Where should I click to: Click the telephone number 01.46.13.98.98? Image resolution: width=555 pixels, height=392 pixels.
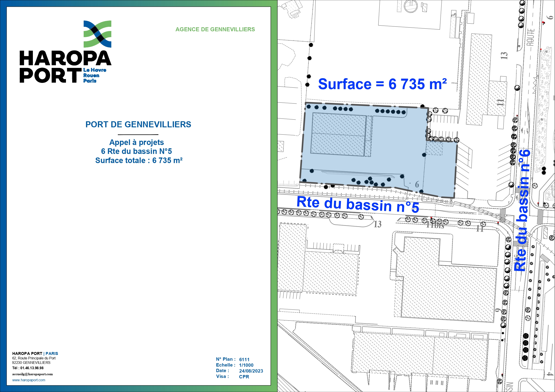pos(32,368)
